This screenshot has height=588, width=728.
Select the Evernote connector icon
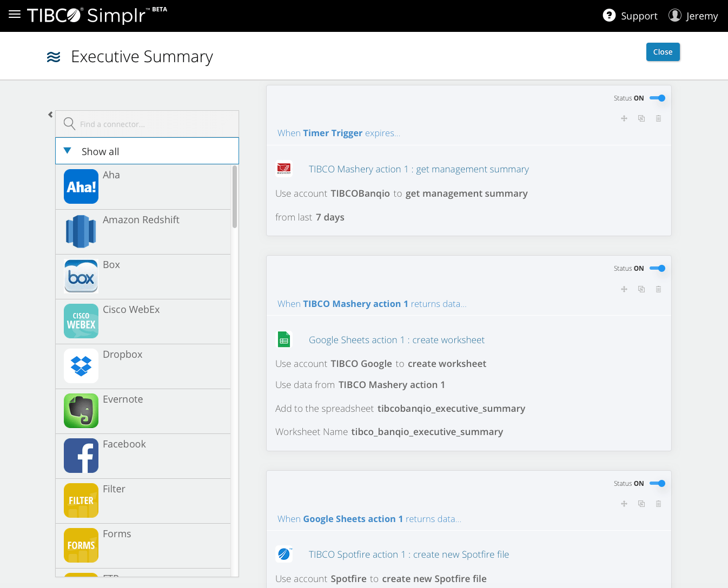(81, 411)
